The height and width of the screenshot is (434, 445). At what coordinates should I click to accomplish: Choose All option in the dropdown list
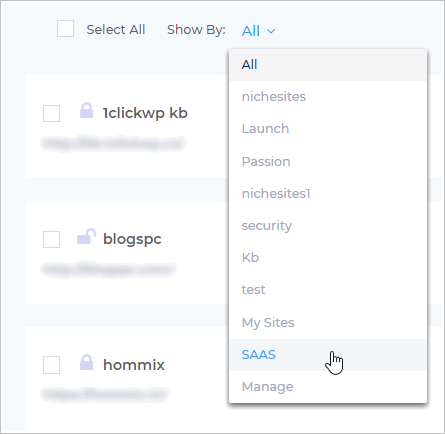[328, 65]
